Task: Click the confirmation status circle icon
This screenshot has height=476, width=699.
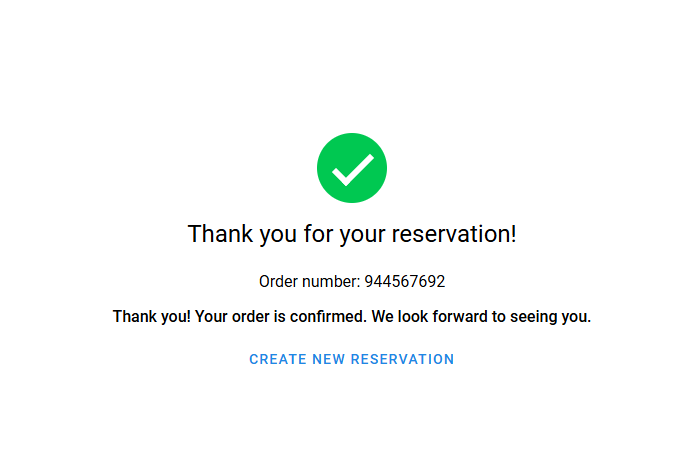Action: [x=352, y=168]
